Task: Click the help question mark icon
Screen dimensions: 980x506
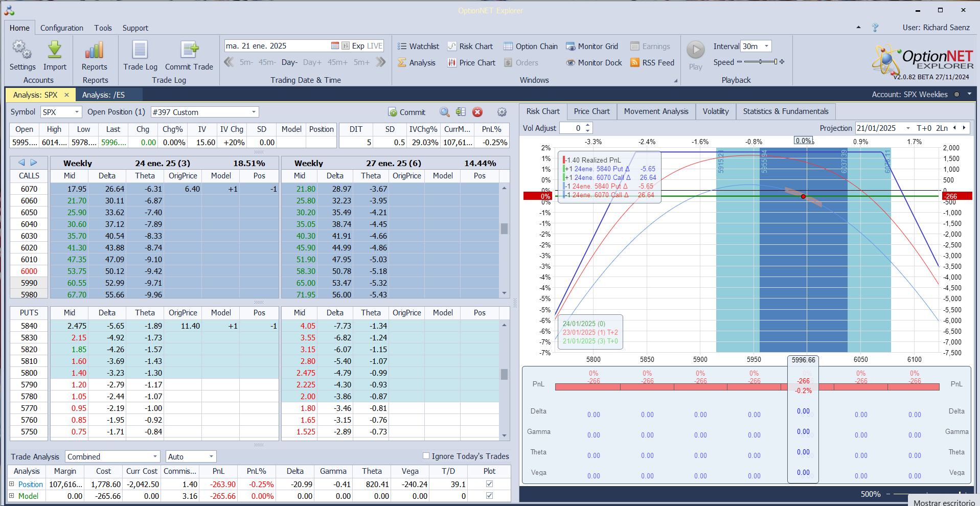Action: pyautogui.click(x=875, y=28)
